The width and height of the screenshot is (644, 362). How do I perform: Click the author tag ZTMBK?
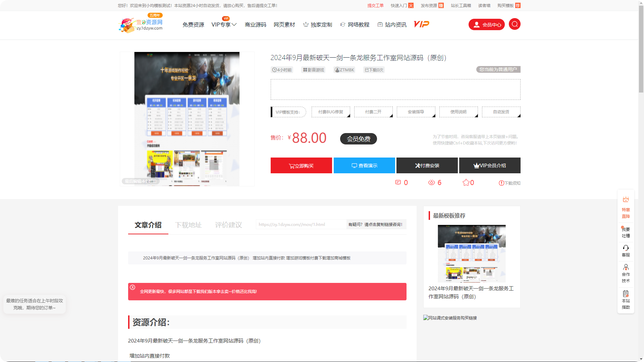[344, 70]
